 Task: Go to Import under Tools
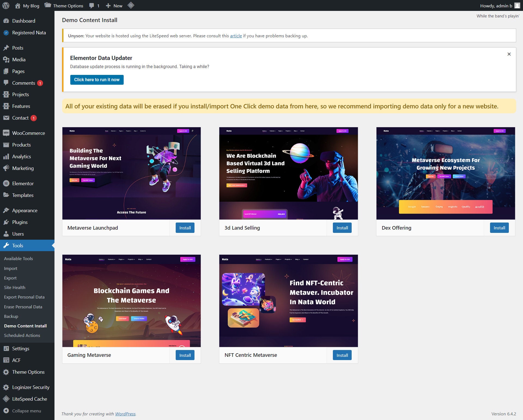(x=10, y=268)
